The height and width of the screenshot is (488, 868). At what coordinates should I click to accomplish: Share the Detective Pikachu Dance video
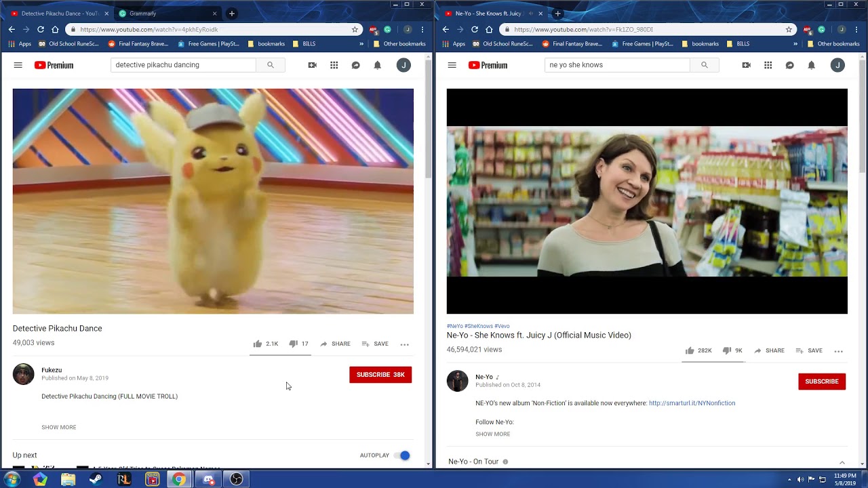[336, 344]
